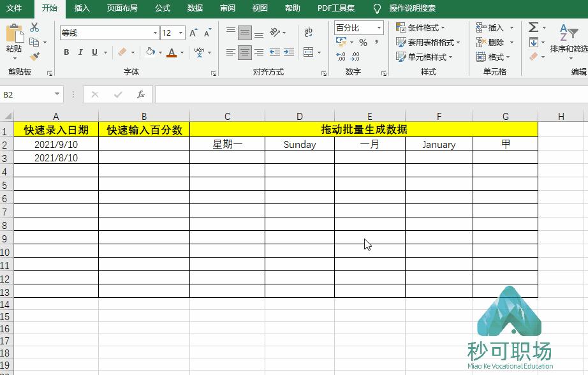Screen dimensions: 588x375
Task: Click the Cut scissors icon
Action: point(34,28)
